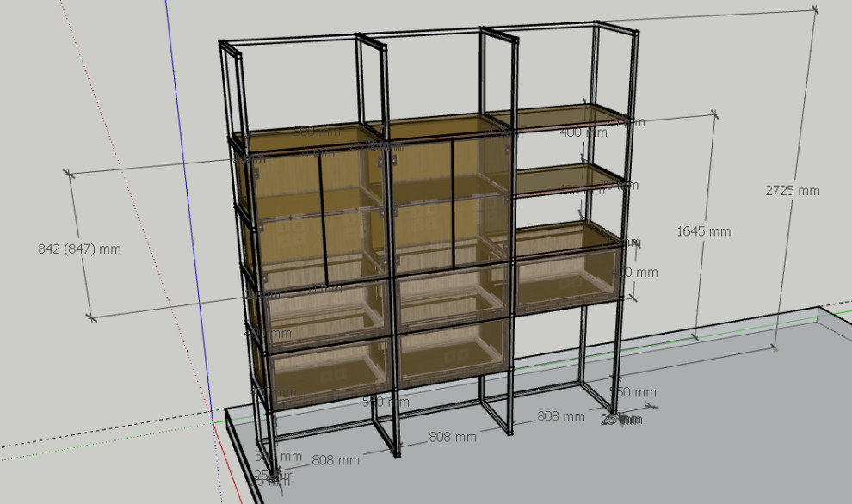The width and height of the screenshot is (852, 504).
Task: Select the 550 mm dimension near right leg
Action: [633, 392]
